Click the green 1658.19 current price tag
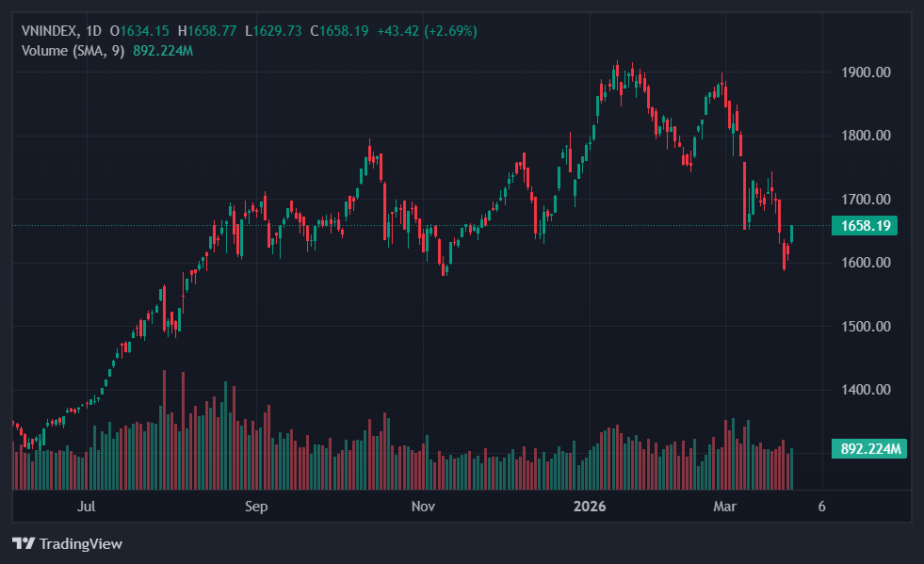This screenshot has height=564, width=924. coord(864,226)
